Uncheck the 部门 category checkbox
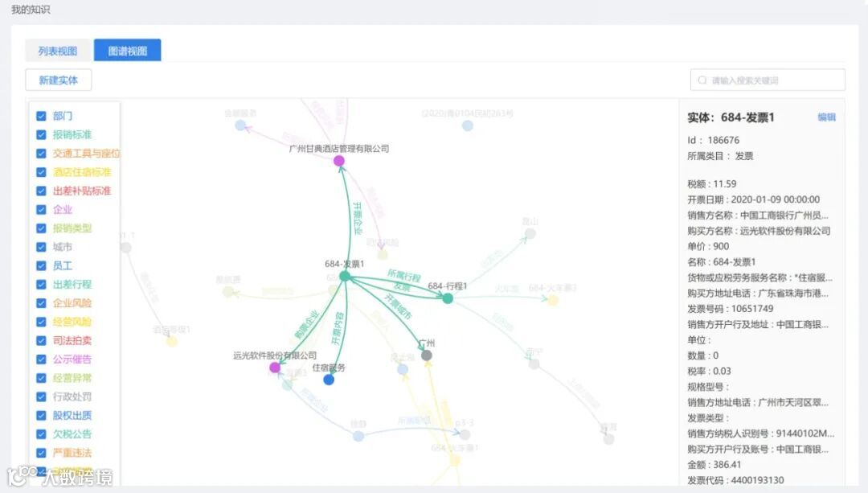868x493 pixels. (41, 116)
